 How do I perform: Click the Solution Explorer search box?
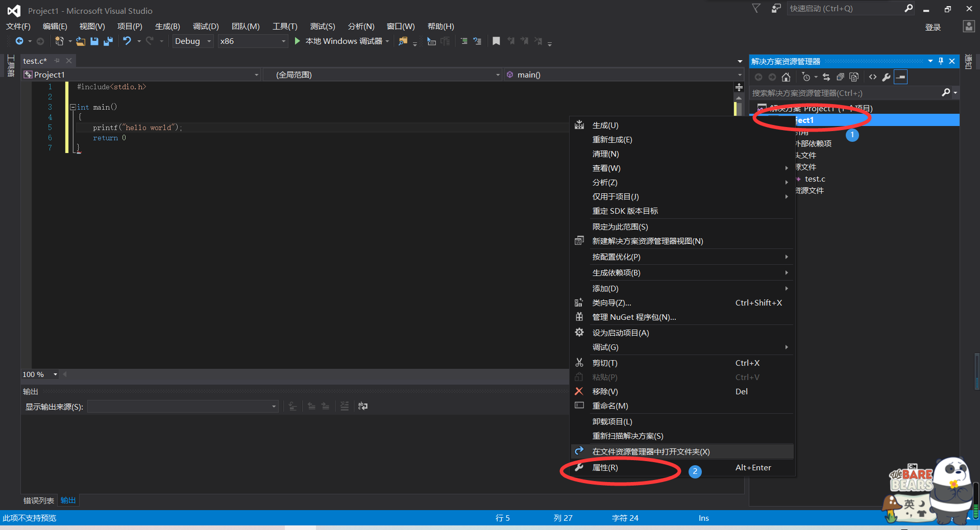click(x=845, y=93)
